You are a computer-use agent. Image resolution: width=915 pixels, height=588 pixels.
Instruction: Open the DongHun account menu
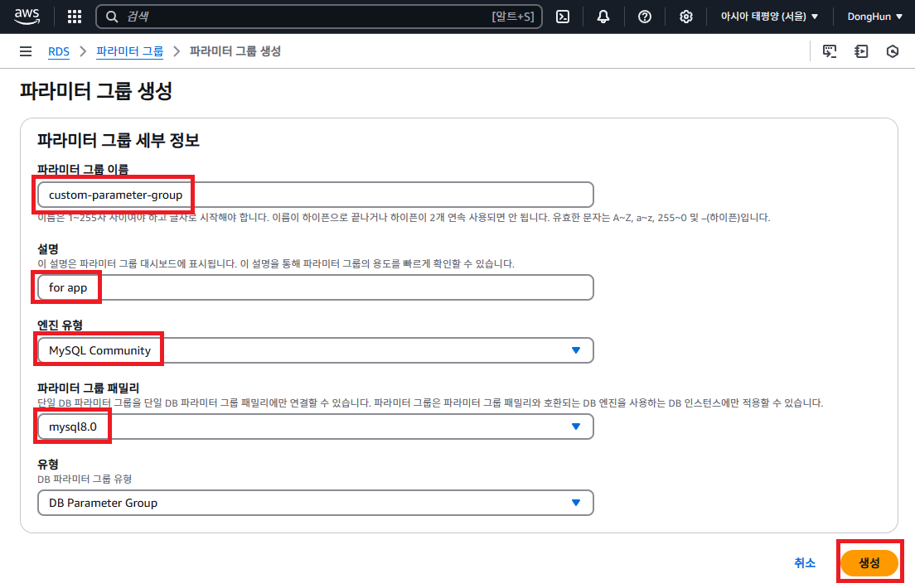coord(874,17)
